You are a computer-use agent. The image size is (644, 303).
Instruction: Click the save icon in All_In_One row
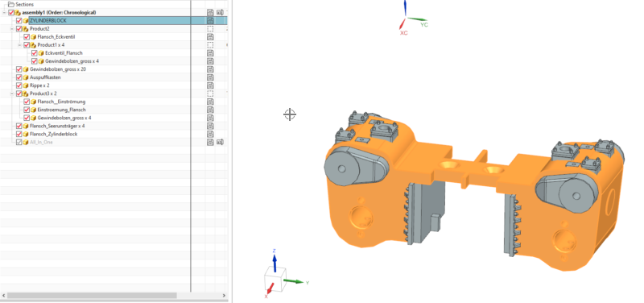point(210,143)
